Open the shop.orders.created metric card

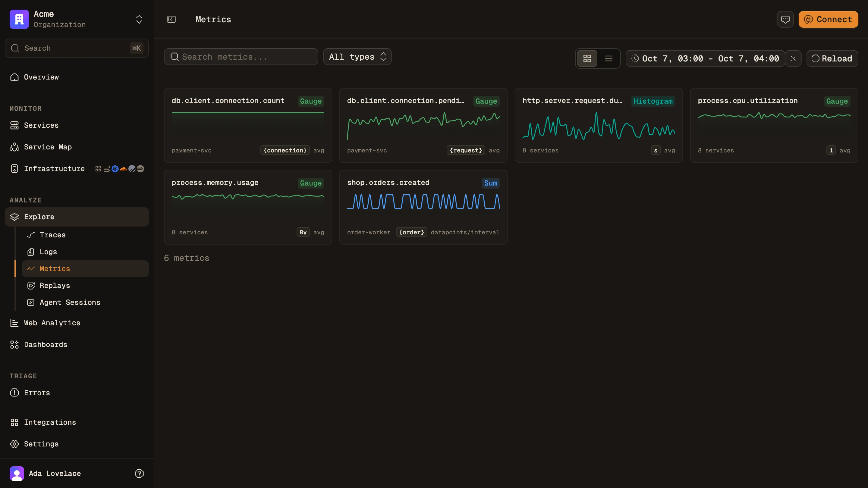pos(423,207)
